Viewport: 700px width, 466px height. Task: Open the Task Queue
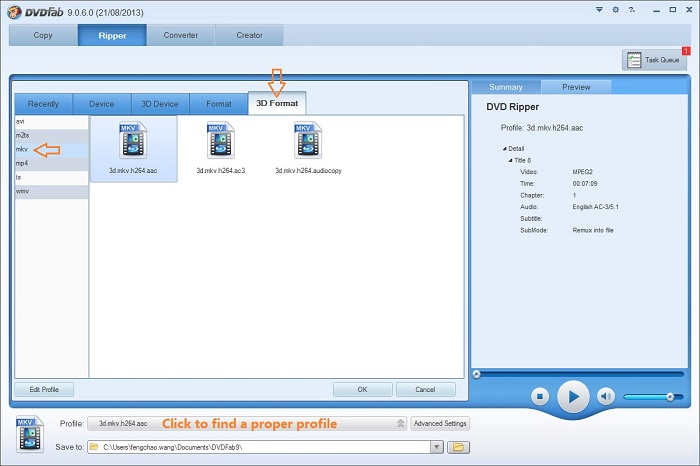click(654, 60)
